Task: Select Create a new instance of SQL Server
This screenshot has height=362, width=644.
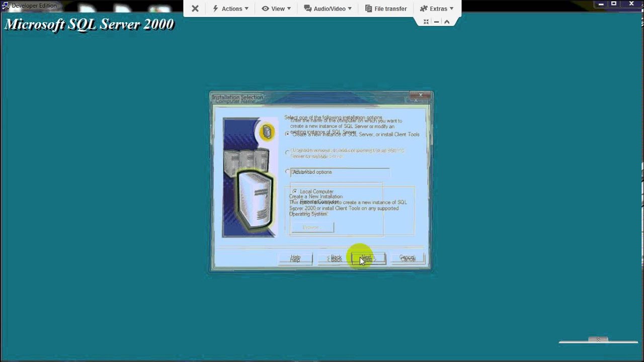Action: coord(287,134)
